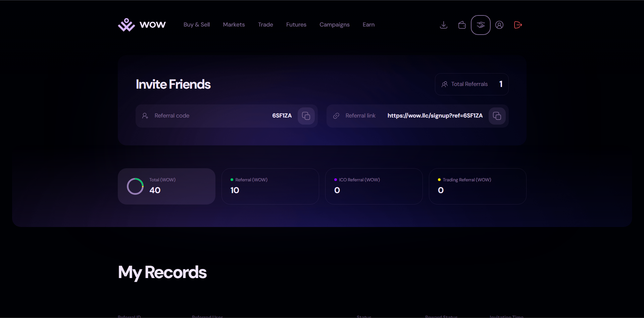
Task: Click the referral link URL field
Action: click(x=435, y=116)
